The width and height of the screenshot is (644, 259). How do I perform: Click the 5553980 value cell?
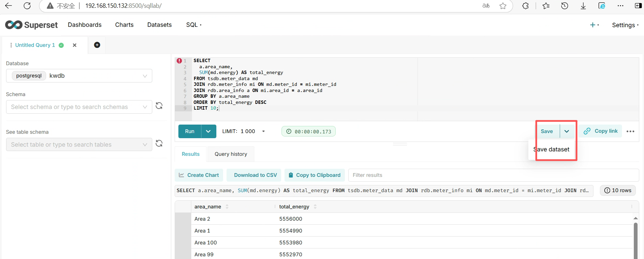click(x=291, y=243)
